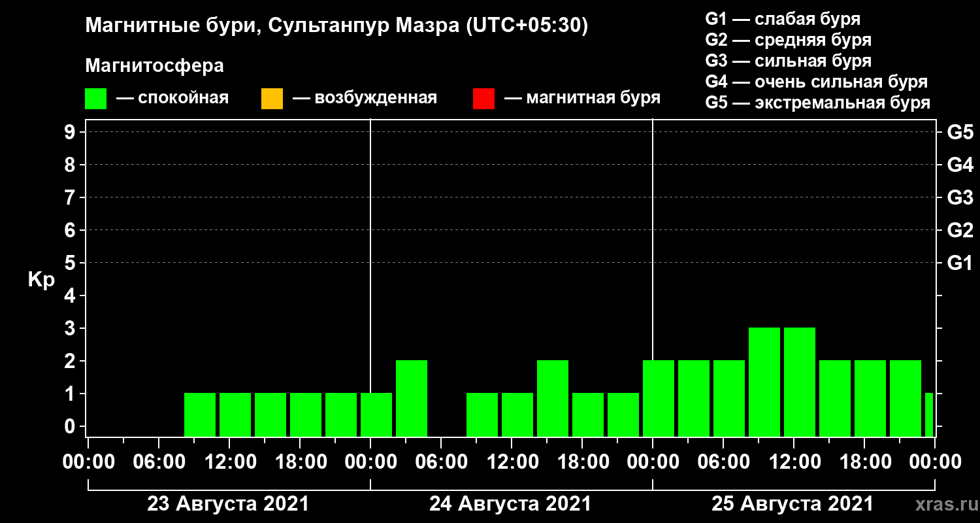Click the '25 Августа 2021' date label
Viewport: 980px width, 523px height.
792,504
